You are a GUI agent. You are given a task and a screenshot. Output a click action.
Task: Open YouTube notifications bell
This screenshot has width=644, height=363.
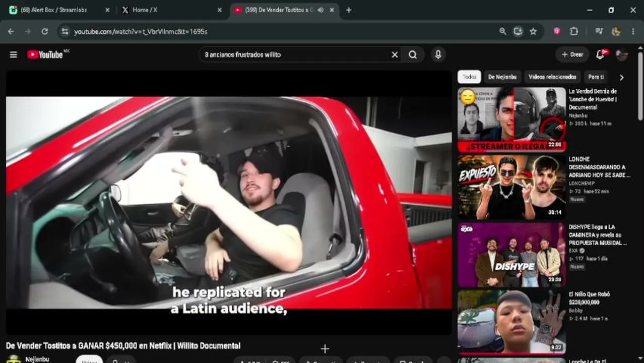(x=600, y=54)
